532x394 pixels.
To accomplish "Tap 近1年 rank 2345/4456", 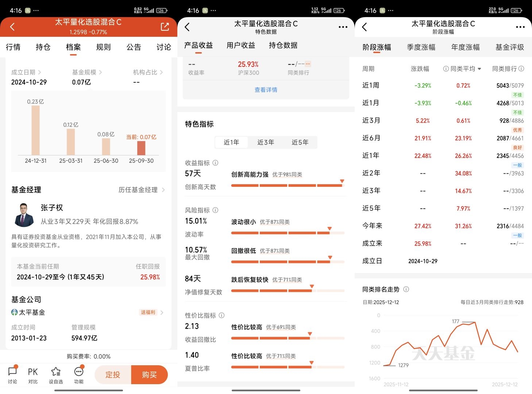I will [x=510, y=156].
